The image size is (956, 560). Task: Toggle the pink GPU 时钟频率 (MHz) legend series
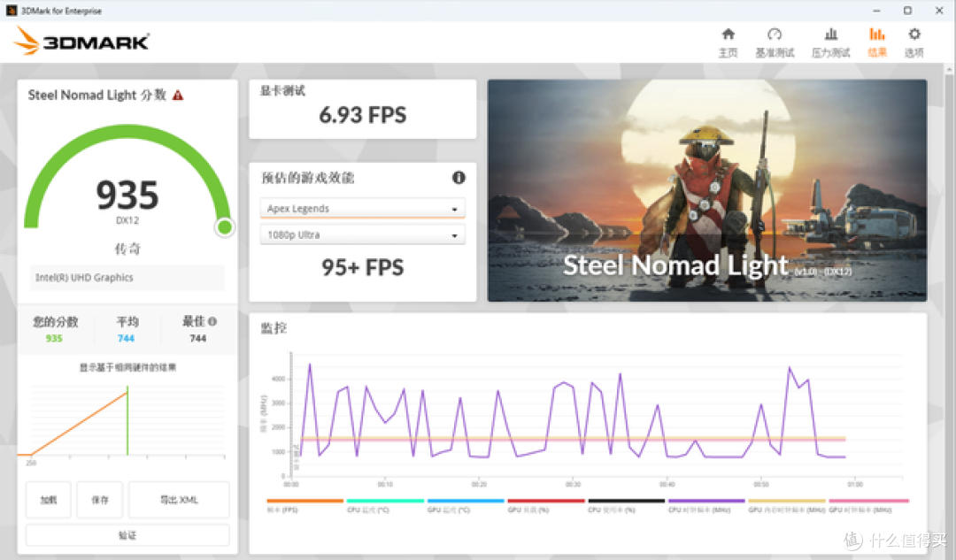pos(868,505)
